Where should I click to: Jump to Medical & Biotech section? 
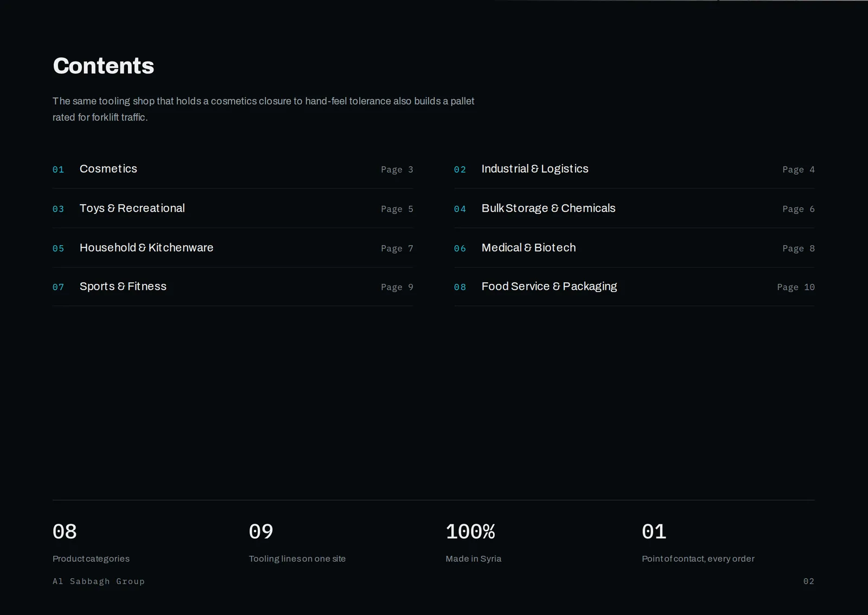point(634,248)
